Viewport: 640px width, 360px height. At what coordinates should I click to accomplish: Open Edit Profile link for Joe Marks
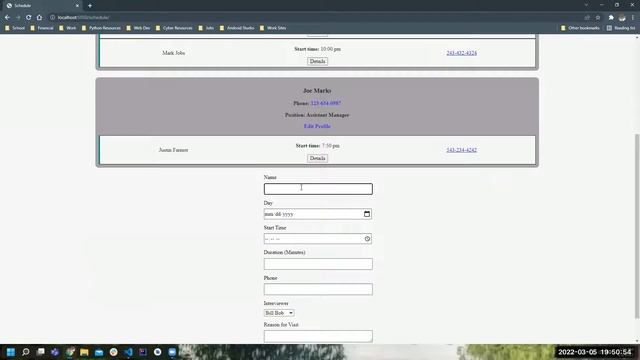(x=317, y=126)
